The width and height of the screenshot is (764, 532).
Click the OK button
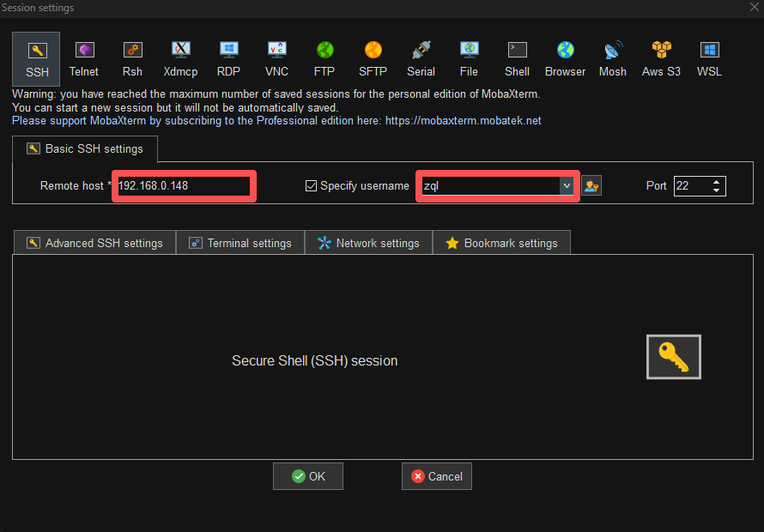pos(308,476)
